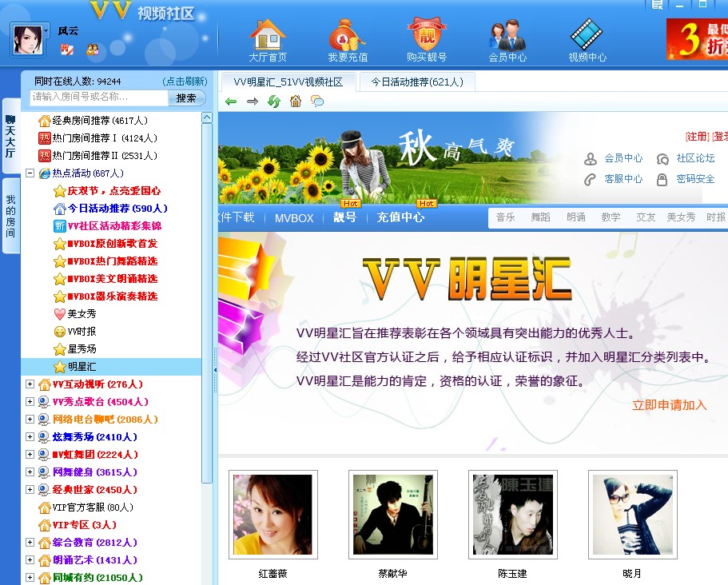Open 蔡献华 star thumbnail
This screenshot has height=585, width=728.
click(393, 515)
